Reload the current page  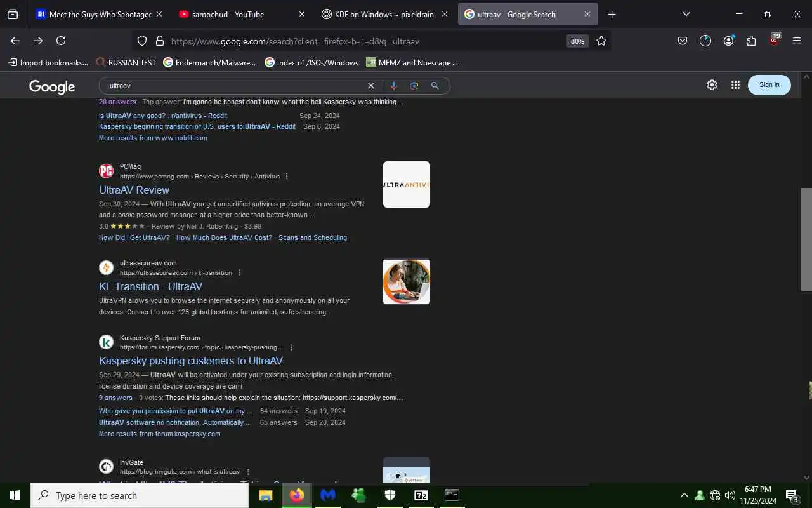(61, 41)
